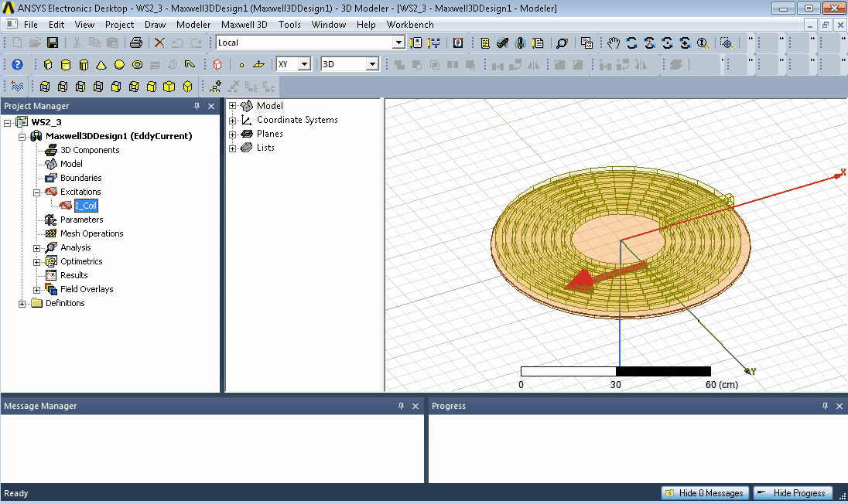Expand the Definitions folder
848x504 pixels.
coord(22,304)
